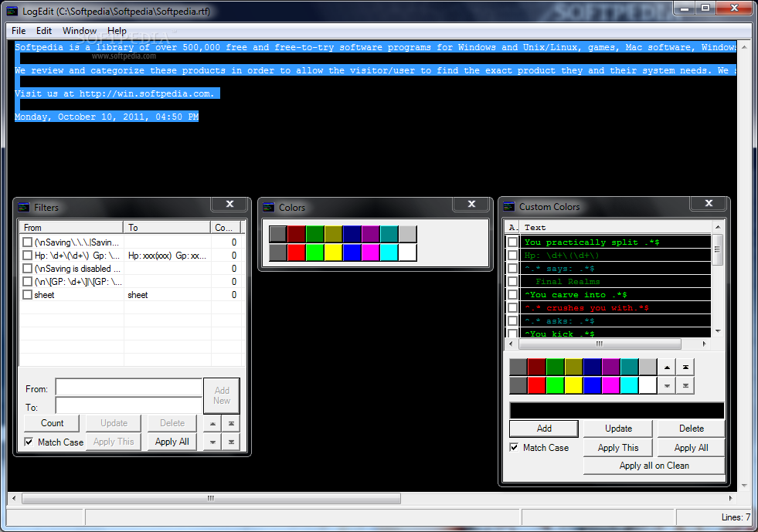The image size is (758, 532).
Task: Click the Colors panel title icon
Action: (268, 207)
